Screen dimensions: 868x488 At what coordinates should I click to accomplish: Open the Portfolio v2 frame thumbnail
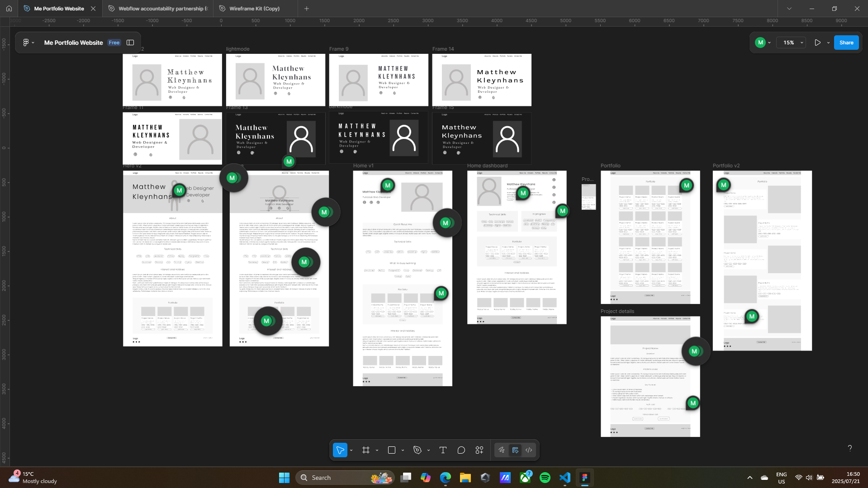point(762,261)
